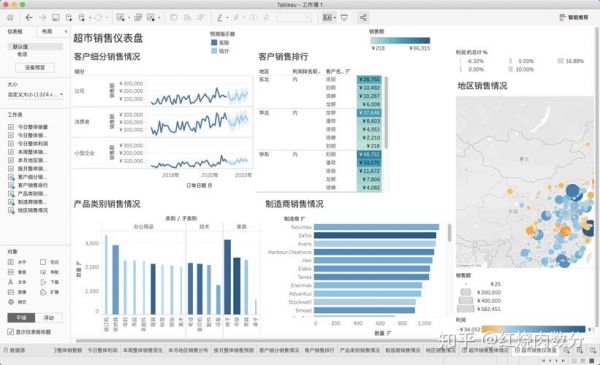Select the 扩展 extension object
Viewport: 600px width, 365px height.
[49, 292]
